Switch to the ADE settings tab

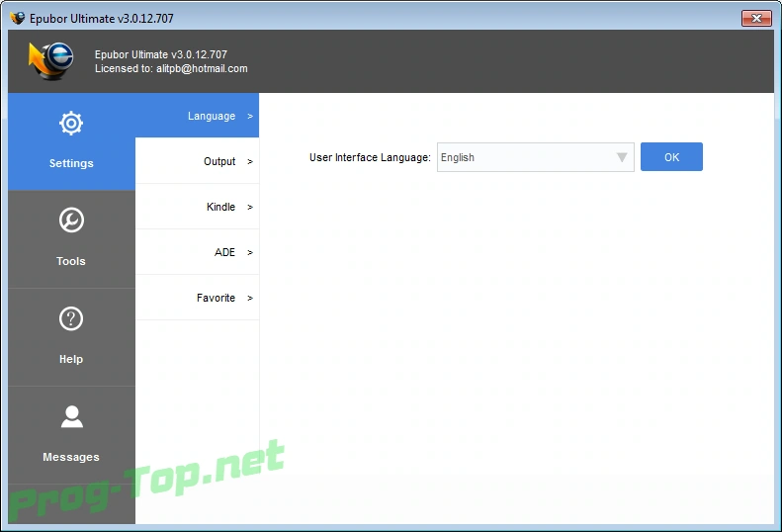197,252
